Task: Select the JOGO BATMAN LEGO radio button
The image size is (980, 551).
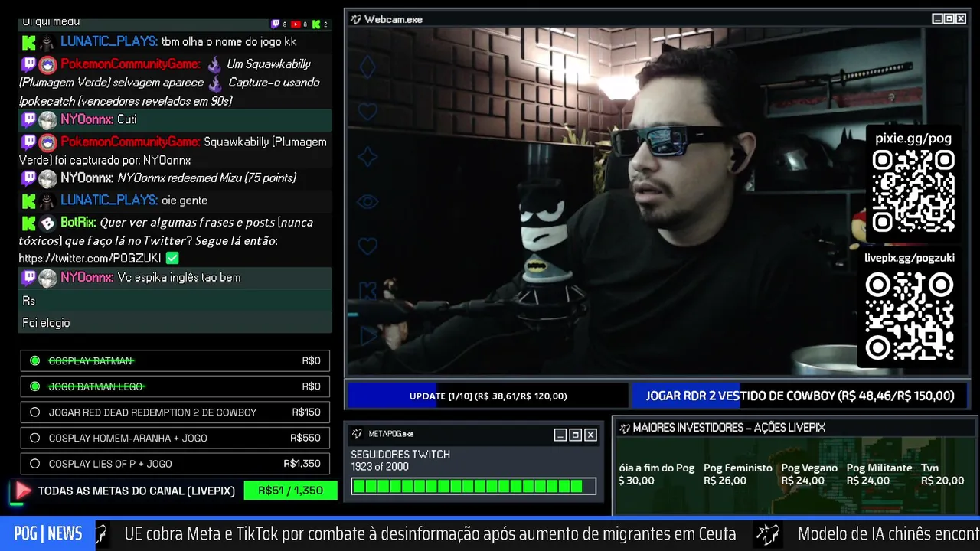Action: click(x=34, y=386)
